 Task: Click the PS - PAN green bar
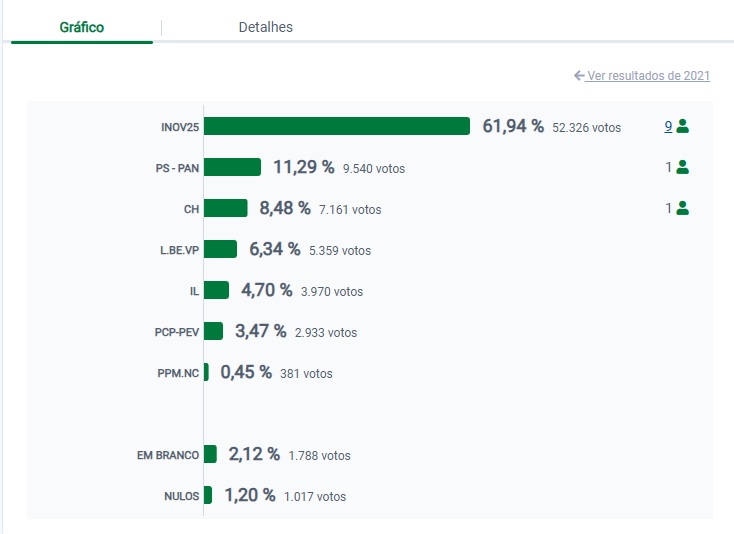point(232,167)
